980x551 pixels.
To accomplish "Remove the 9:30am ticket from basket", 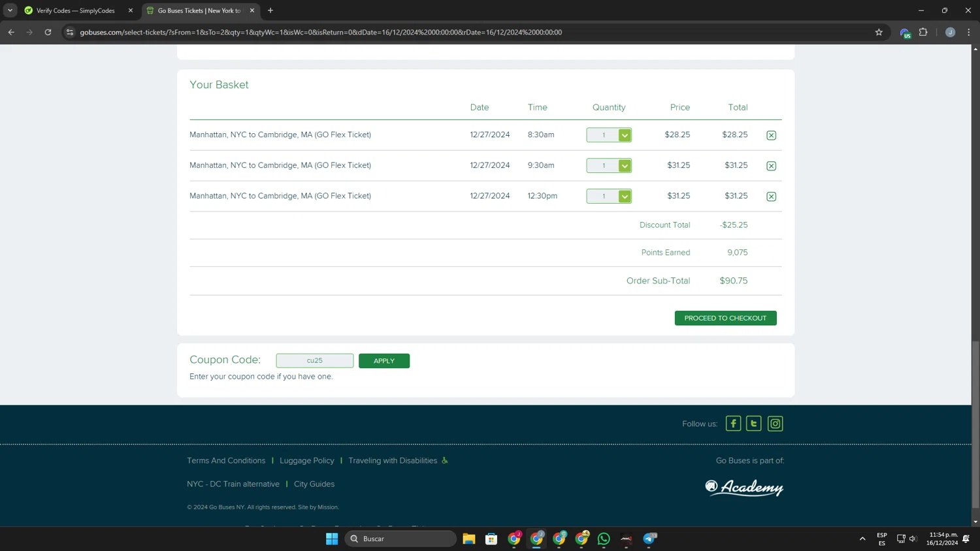I will point(771,166).
